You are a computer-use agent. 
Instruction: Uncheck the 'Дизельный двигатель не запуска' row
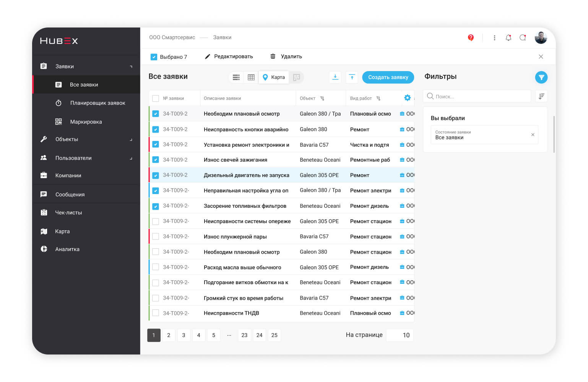click(x=156, y=175)
